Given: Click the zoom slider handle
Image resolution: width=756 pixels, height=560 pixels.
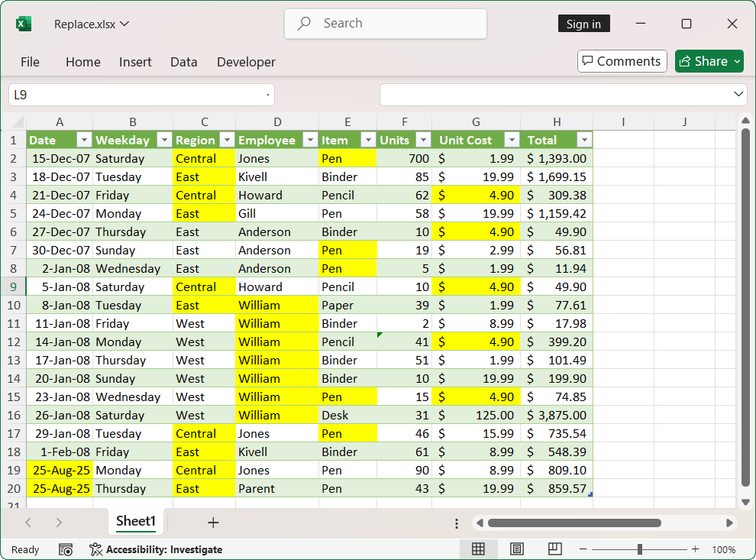Looking at the screenshot, I should (x=639, y=549).
